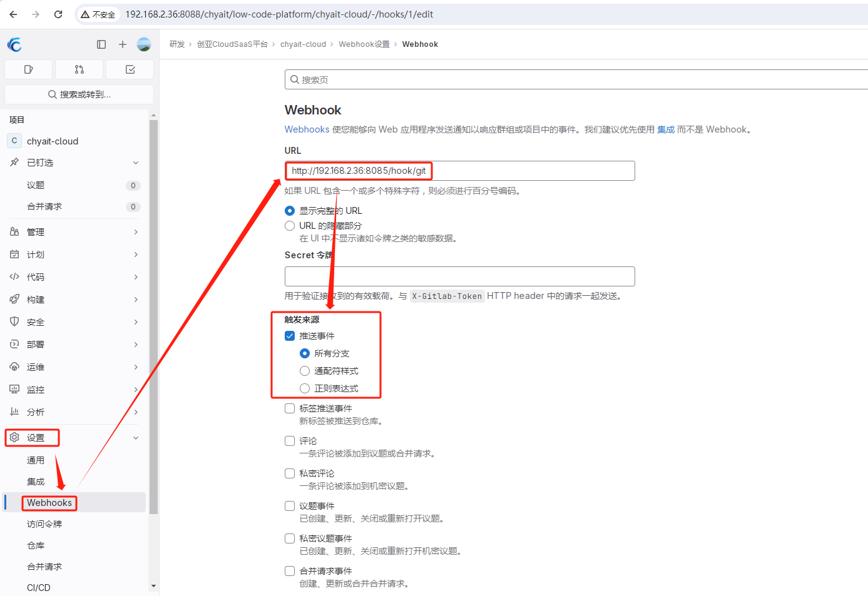Click the Secret 令牌 input field
The image size is (868, 596).
coord(459,276)
